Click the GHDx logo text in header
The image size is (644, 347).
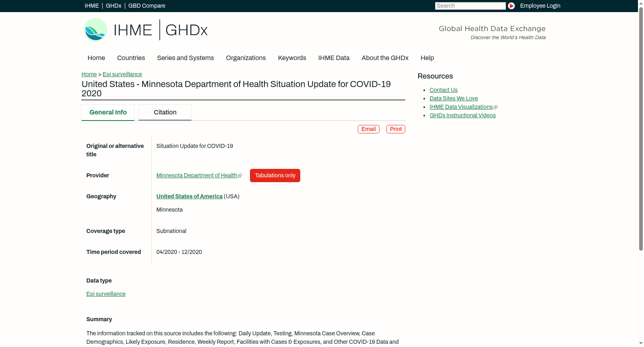point(186,30)
